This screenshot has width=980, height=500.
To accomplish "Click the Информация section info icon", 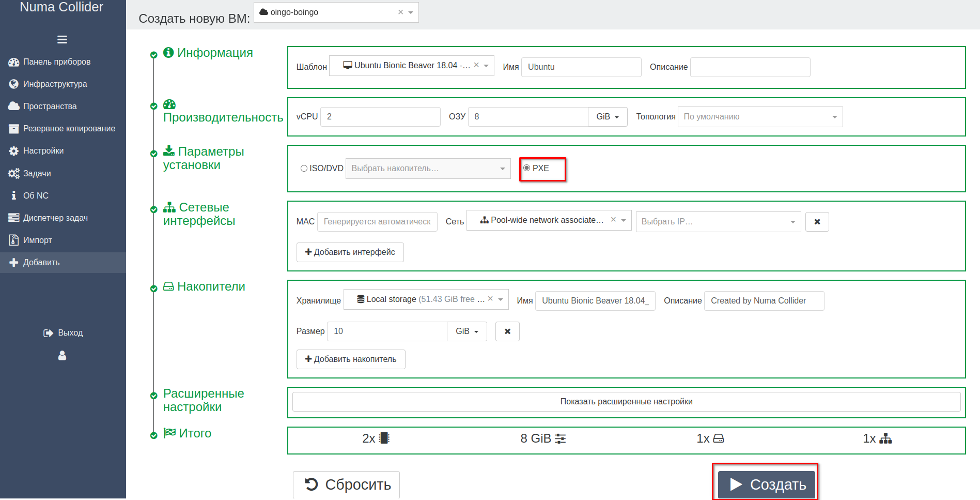I will coord(168,53).
